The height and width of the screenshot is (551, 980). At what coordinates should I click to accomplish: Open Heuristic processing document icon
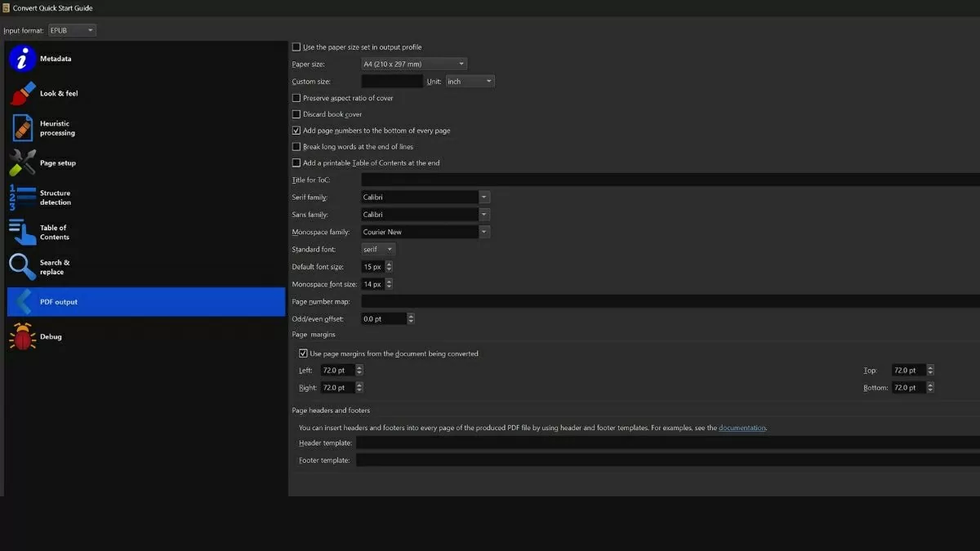[x=22, y=128]
